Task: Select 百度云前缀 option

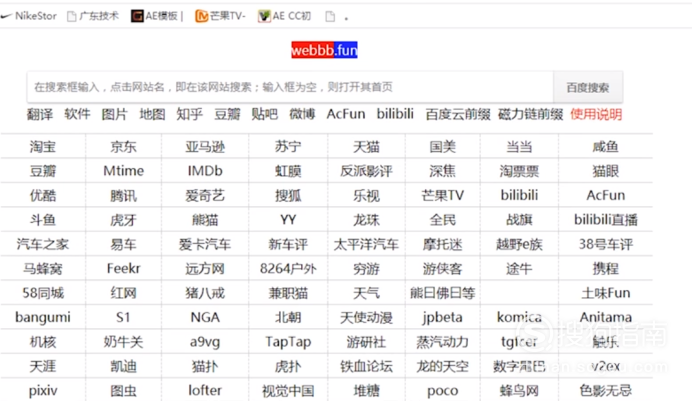Action: pyautogui.click(x=458, y=115)
